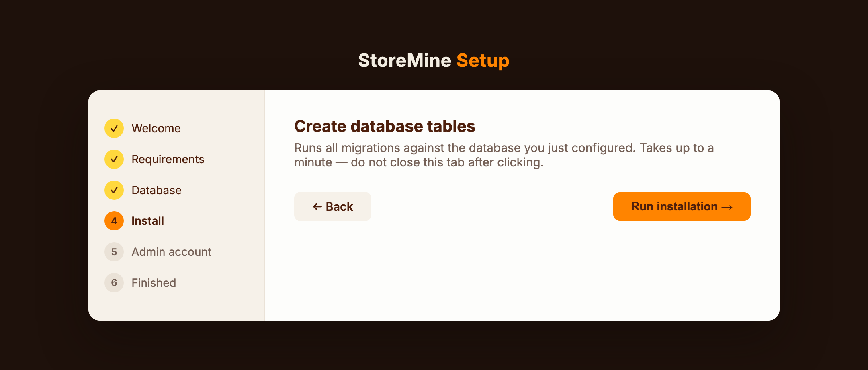Click the Requirements step checkmark icon

[114, 159]
